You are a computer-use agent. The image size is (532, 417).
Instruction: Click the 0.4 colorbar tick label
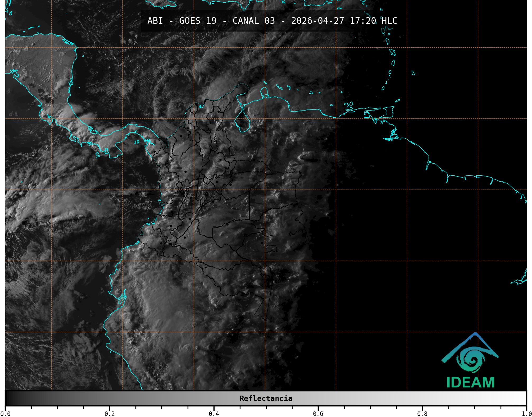[x=214, y=414]
